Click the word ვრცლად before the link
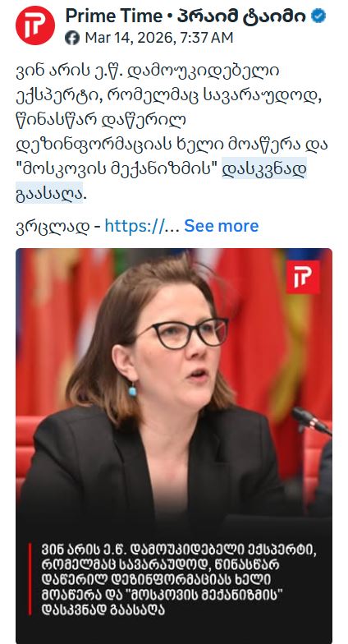 point(53,227)
